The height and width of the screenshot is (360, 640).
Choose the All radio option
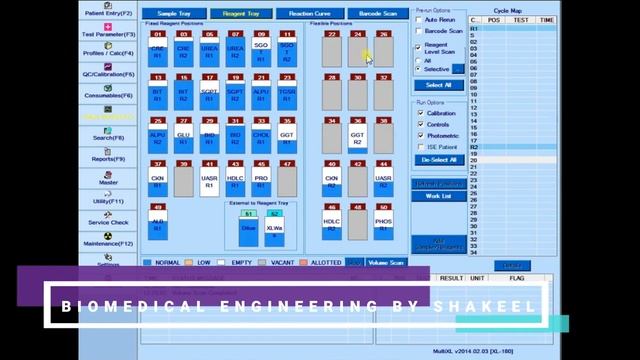click(x=418, y=60)
